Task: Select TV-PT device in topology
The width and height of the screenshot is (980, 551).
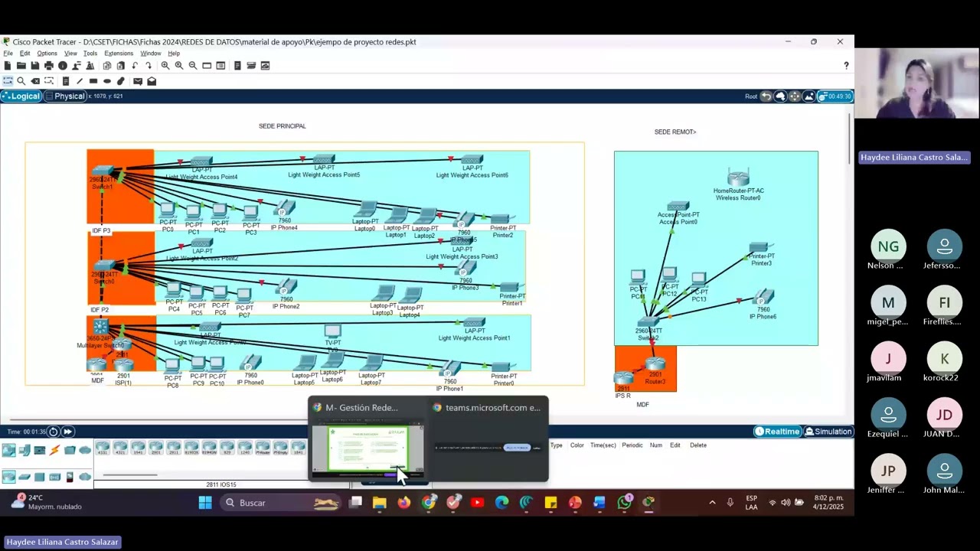Action: 332,331
